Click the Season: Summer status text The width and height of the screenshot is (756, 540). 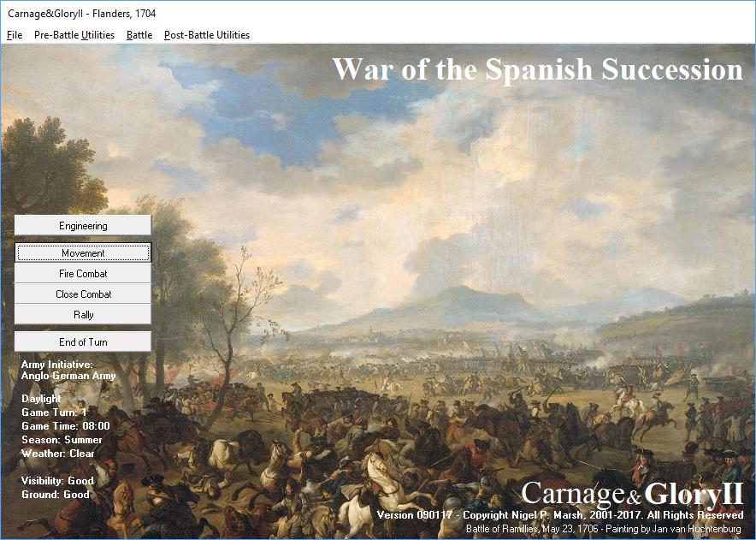click(62, 440)
